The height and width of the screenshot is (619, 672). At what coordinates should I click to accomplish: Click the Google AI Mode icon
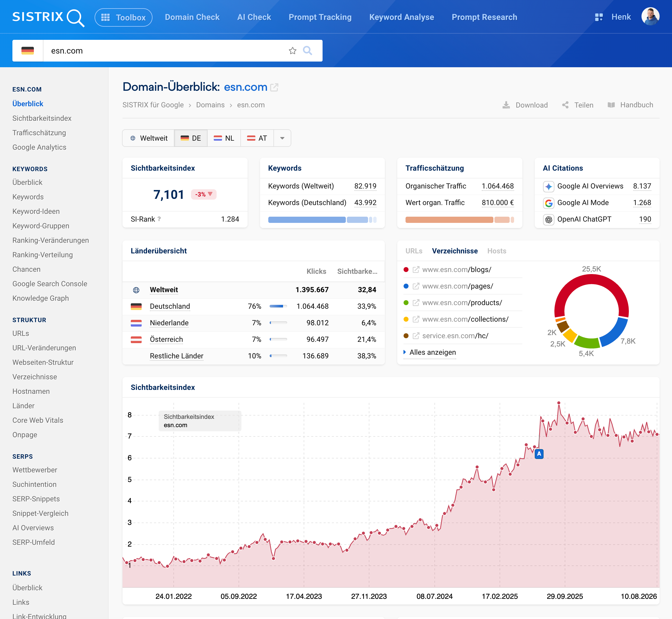(x=548, y=203)
